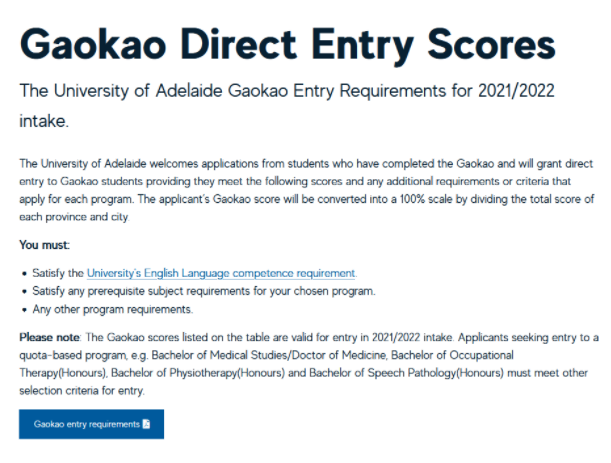The height and width of the screenshot is (463, 611).
Task: Click the paragraph starting "The University of Adelaide welcomes"
Action: 307,190
